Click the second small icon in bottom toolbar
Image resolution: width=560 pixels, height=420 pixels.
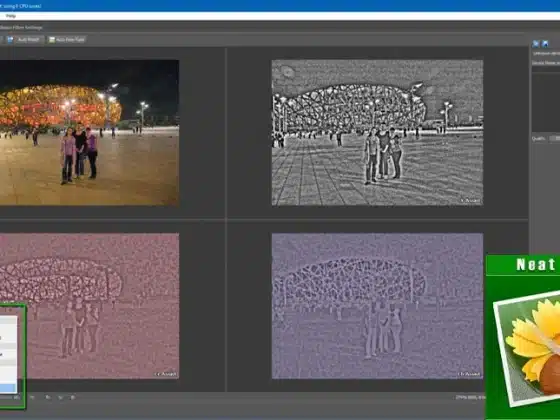coord(48,397)
